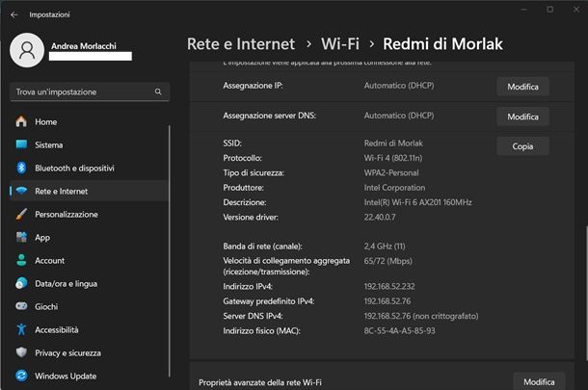Click Modifica for Assegnazione IP

(x=522, y=87)
